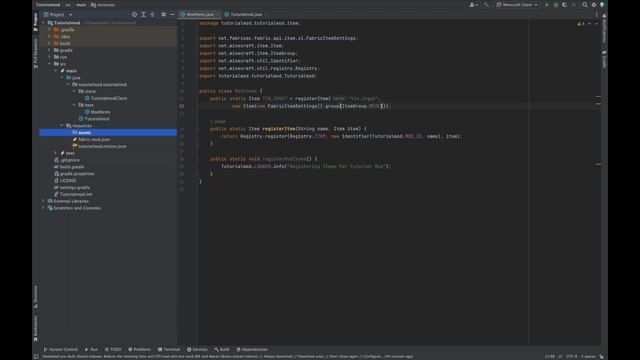The height and width of the screenshot is (360, 640).
Task: Open the Gradle side tool window
Action: [x=604, y=59]
